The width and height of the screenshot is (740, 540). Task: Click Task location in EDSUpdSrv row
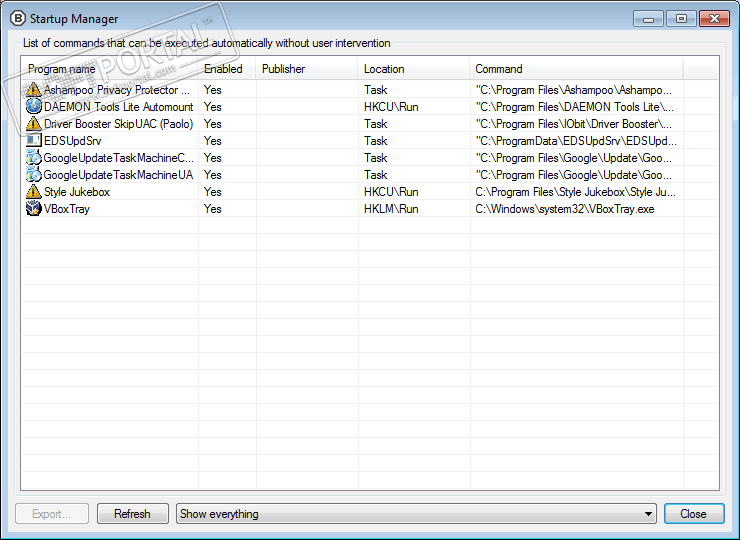point(376,141)
